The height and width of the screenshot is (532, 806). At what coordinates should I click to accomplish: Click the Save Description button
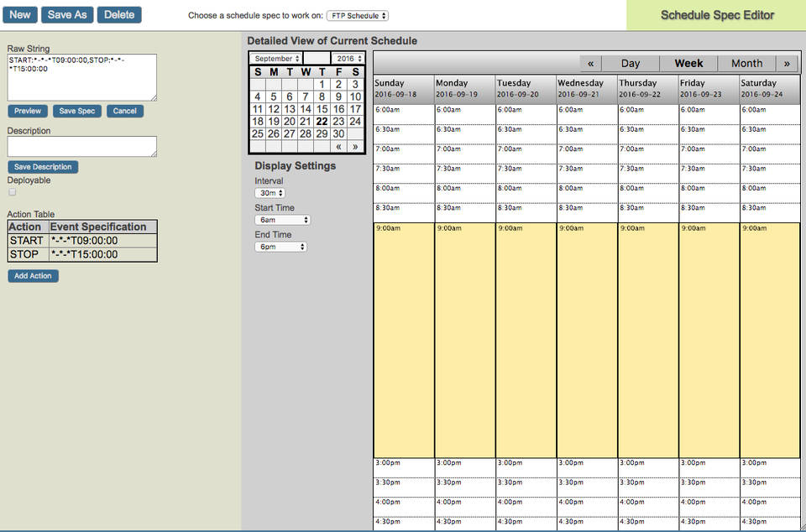pyautogui.click(x=43, y=166)
